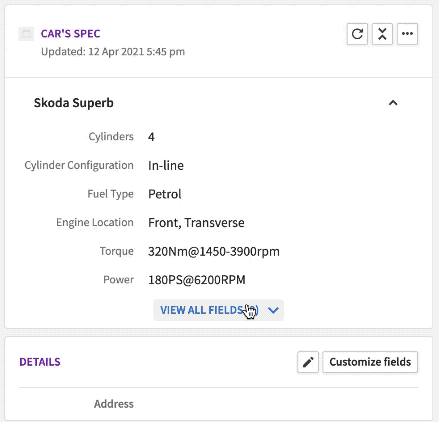The height and width of the screenshot is (422, 439).
Task: Click the Engine Location value Front, Transverse
Action: coord(196,223)
